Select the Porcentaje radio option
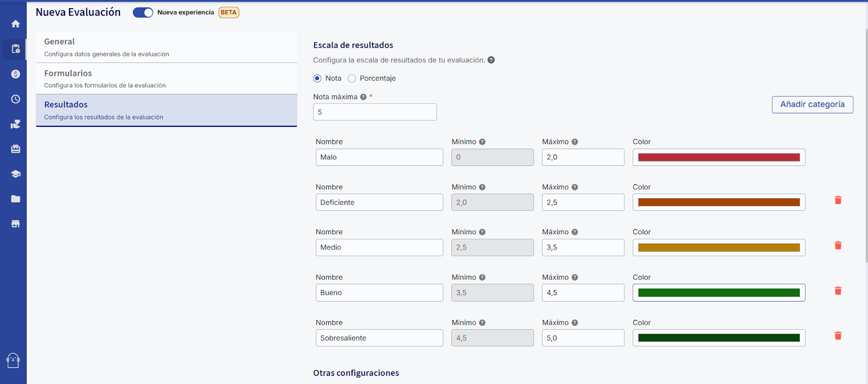The height and width of the screenshot is (384, 868). pyautogui.click(x=352, y=79)
